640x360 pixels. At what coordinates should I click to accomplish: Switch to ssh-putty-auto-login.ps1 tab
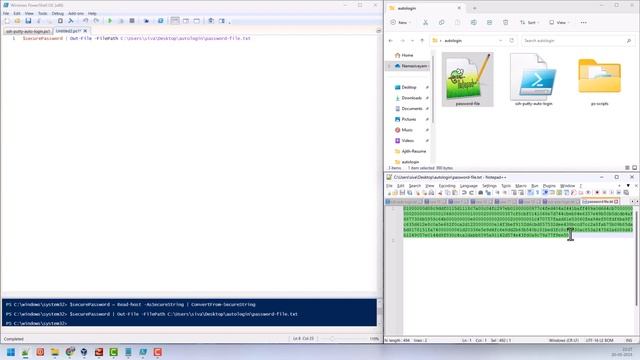[28, 31]
